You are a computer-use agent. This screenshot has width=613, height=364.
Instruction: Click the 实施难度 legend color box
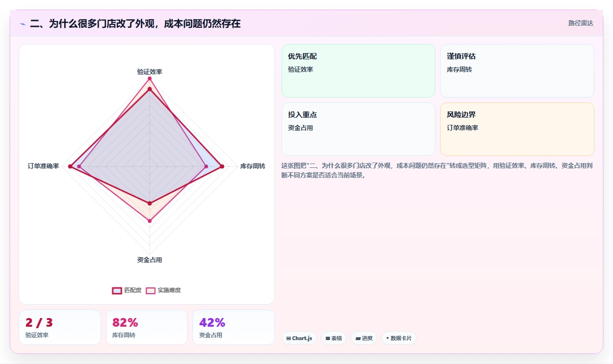click(x=150, y=290)
